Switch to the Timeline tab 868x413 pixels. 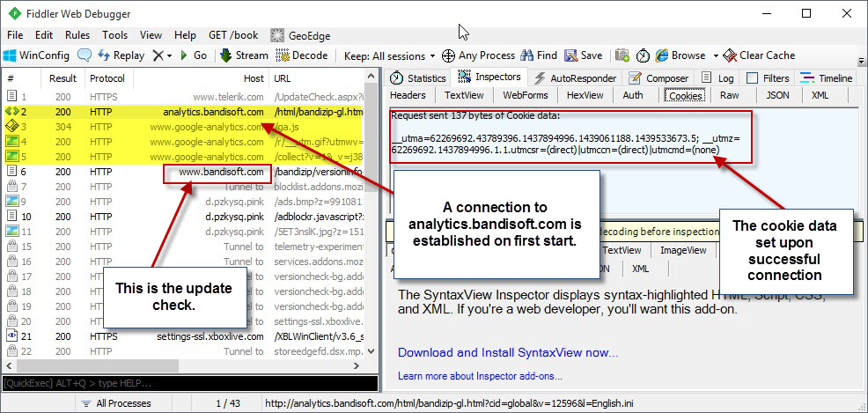click(827, 78)
